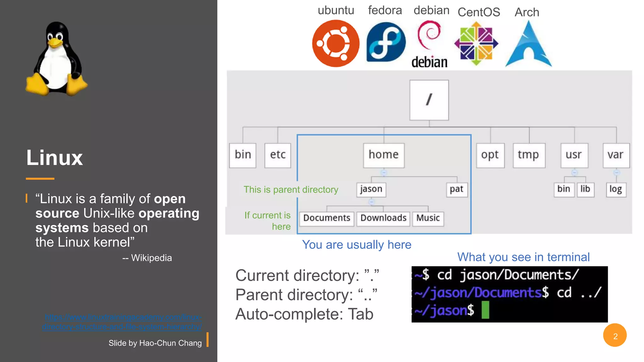Click the CentOS logo icon
This screenshot has height=362, width=644.
[x=476, y=43]
